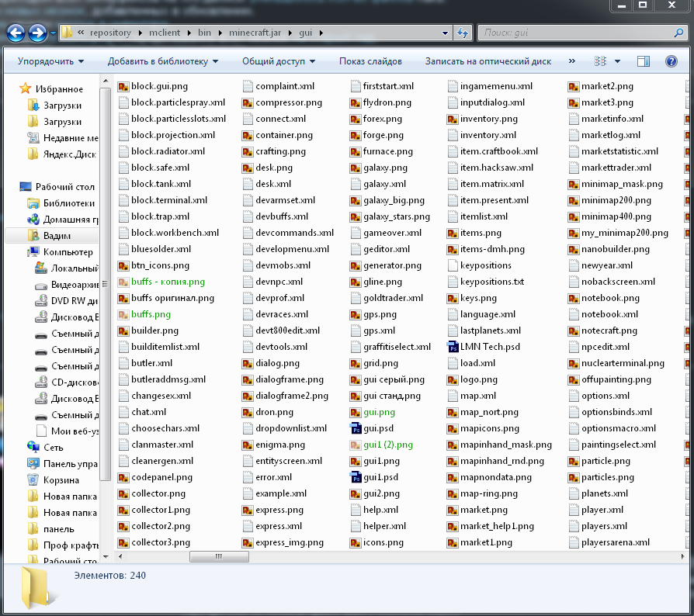The height and width of the screenshot is (616, 694).
Task: Toggle the preview pane icon
Action: tap(643, 61)
